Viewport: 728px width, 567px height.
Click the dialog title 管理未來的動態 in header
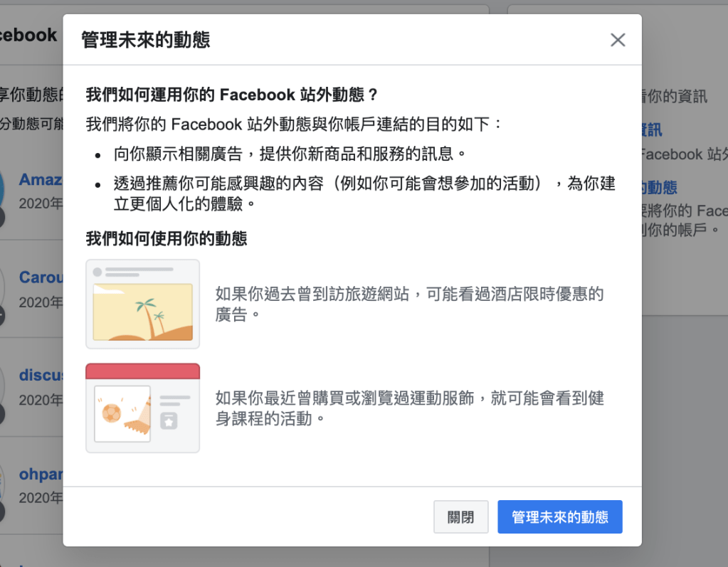coord(145,39)
